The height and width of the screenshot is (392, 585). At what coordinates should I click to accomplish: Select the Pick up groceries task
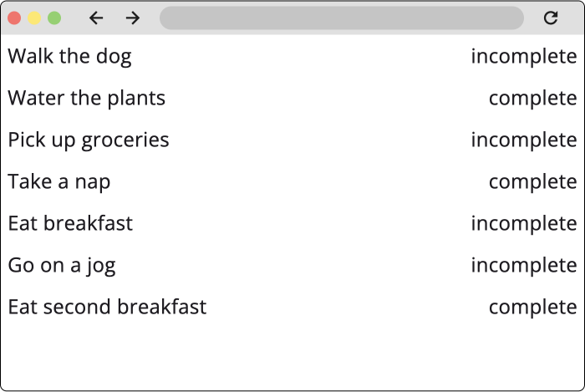pos(89,140)
